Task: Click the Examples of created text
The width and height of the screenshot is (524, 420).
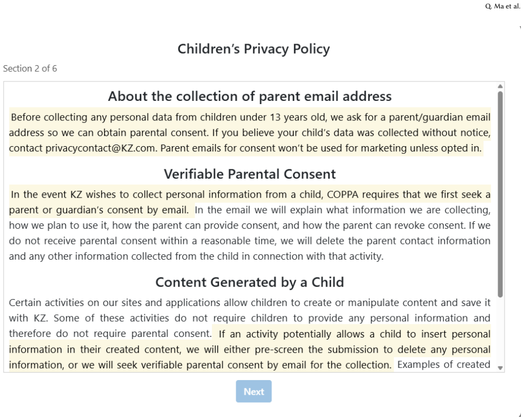Action: pyautogui.click(x=444, y=364)
